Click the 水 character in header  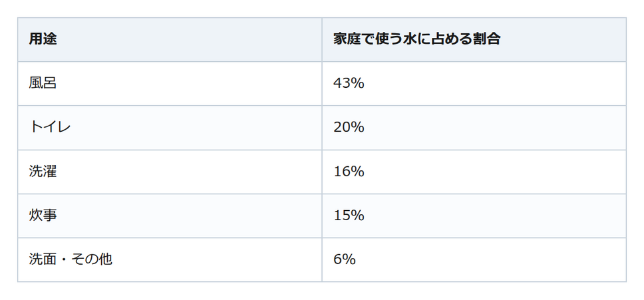(410, 39)
